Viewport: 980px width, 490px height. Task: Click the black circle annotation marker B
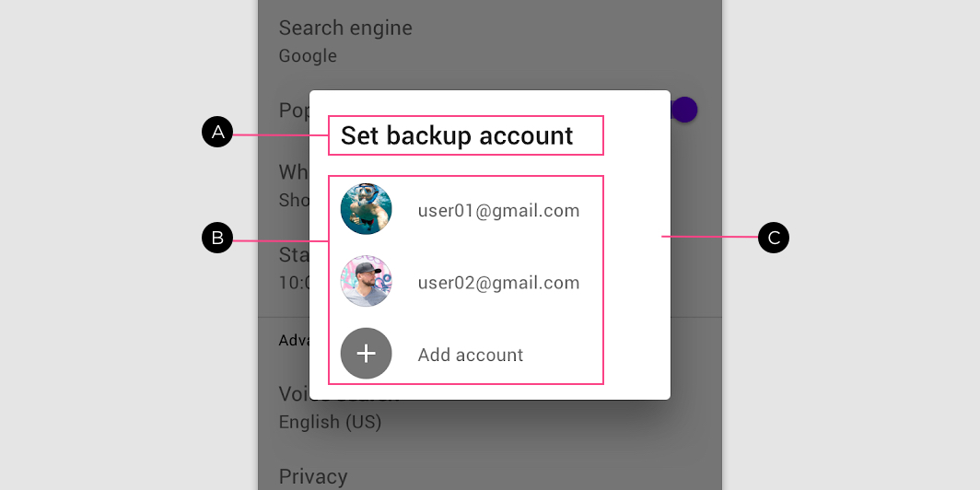(x=217, y=238)
